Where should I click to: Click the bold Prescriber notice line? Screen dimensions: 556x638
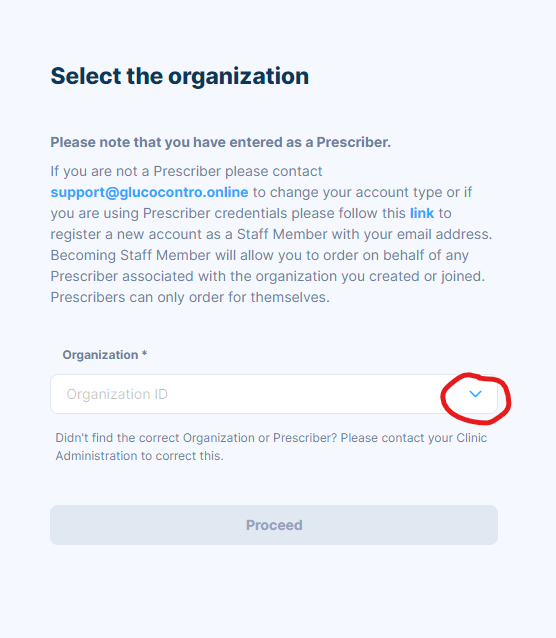click(220, 142)
